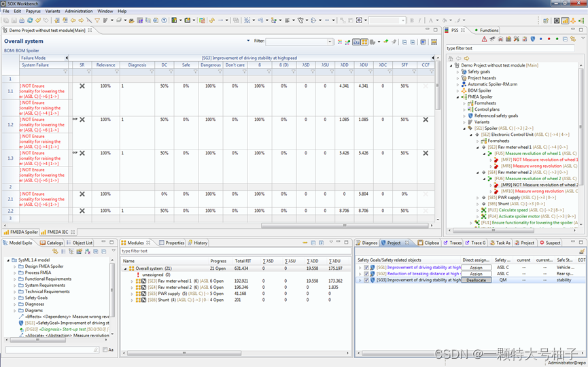Click the collapse all minus icon in FMEDA toolbar

(x=404, y=42)
